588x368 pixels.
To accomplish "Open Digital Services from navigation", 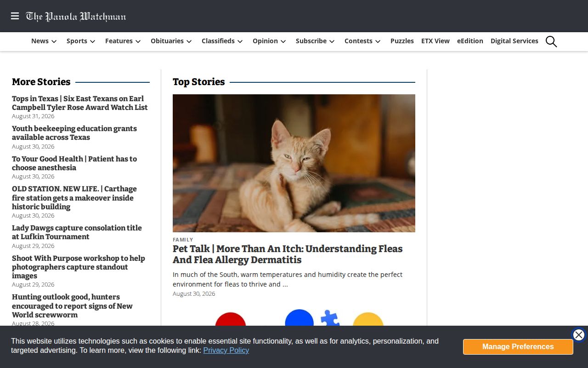I will click(514, 41).
